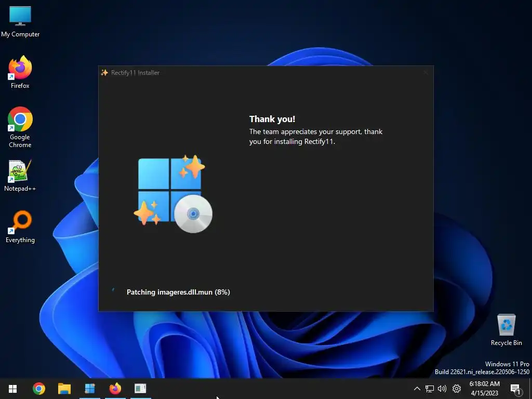The width and height of the screenshot is (532, 399).
Task: Open the My Computer desktop icon
Action: [x=20, y=22]
